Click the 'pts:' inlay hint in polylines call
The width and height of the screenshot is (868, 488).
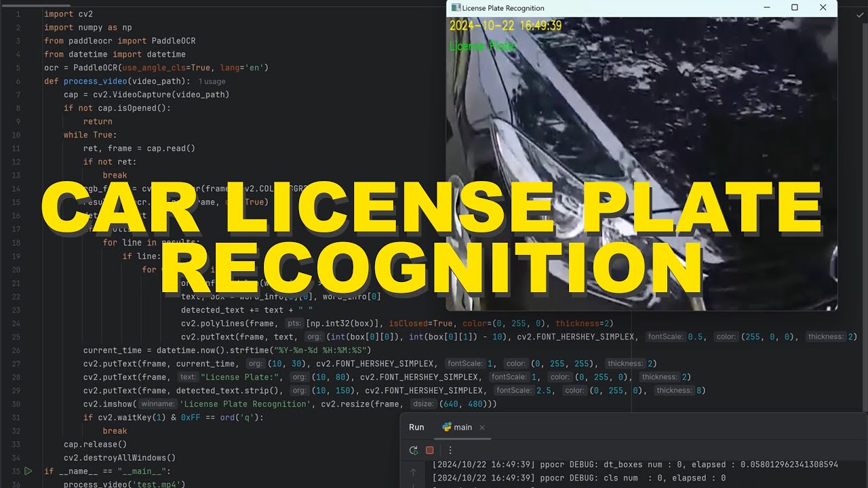294,323
